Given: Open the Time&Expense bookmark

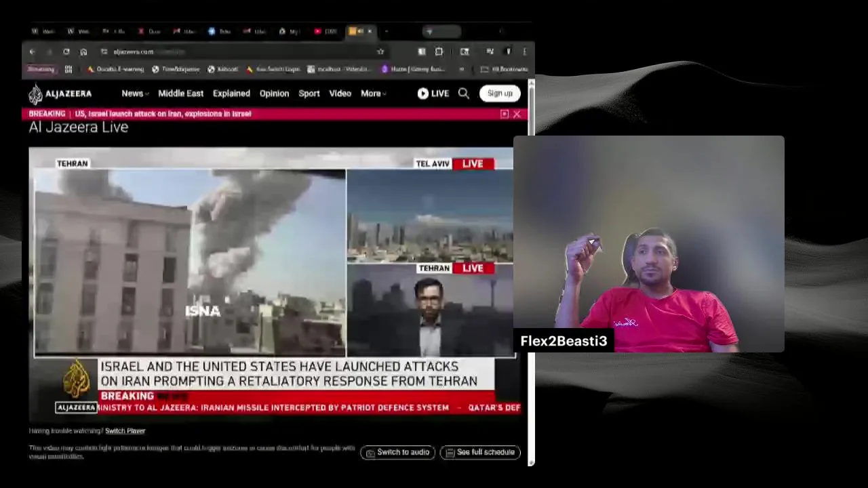Looking at the screenshot, I should pos(176,69).
